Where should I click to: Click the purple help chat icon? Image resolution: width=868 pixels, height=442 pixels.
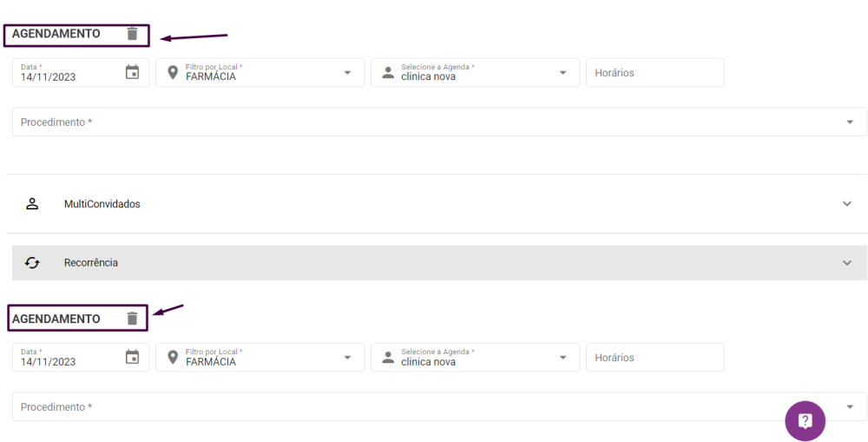click(x=805, y=421)
